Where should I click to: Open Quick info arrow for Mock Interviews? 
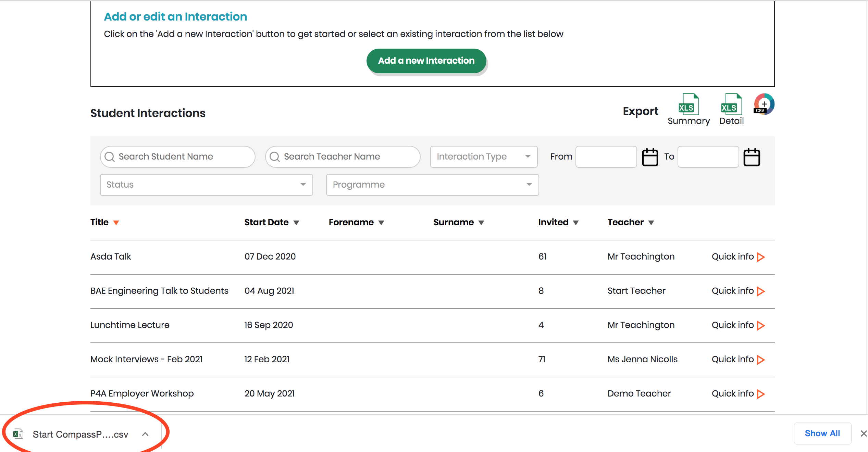[x=761, y=360]
